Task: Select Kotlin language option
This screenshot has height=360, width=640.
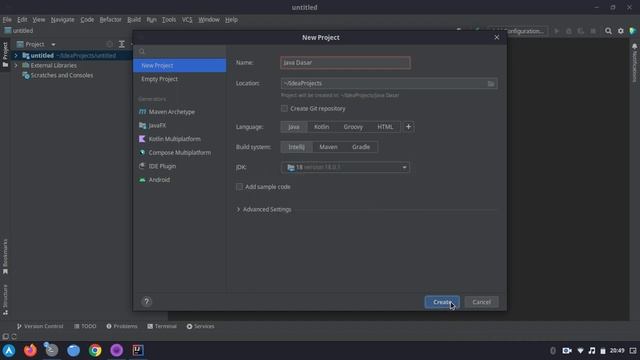Action: coord(322,127)
